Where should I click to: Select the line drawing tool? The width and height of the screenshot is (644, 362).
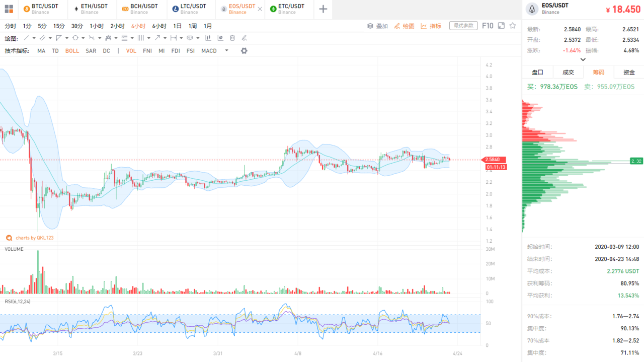pyautogui.click(x=26, y=38)
